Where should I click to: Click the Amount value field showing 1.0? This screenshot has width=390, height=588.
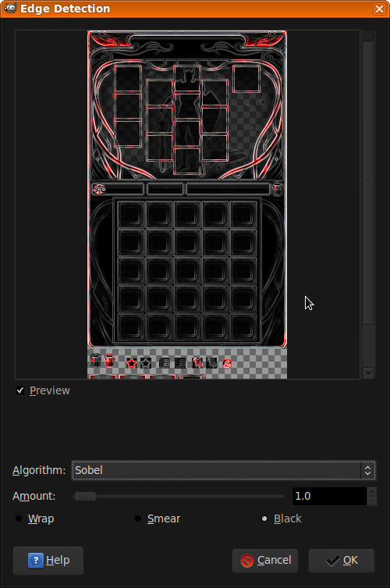[329, 496]
